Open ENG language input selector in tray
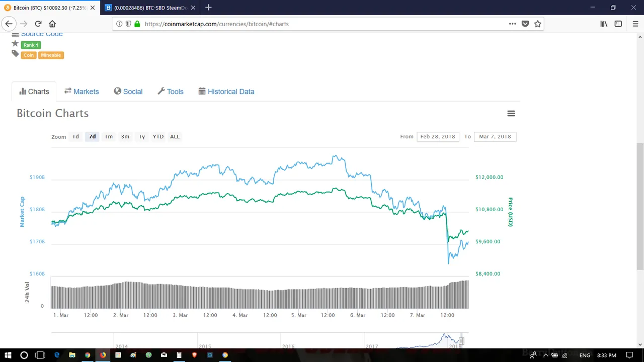 585,355
